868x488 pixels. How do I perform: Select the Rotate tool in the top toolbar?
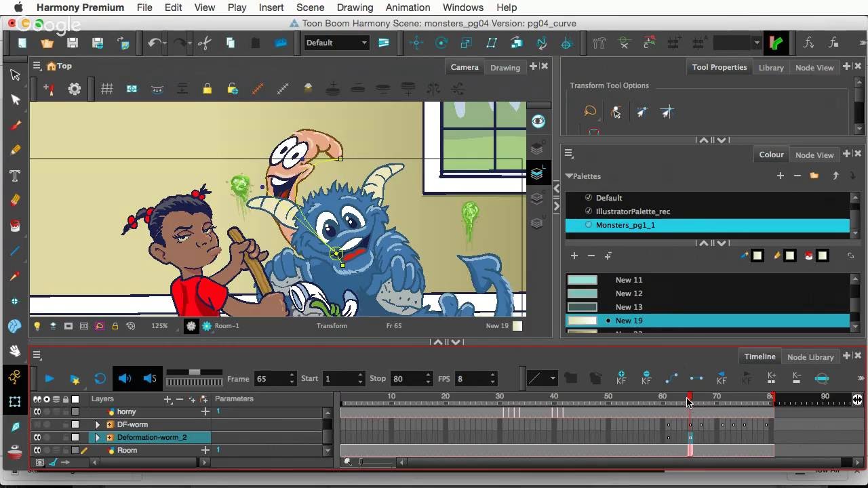pos(441,43)
